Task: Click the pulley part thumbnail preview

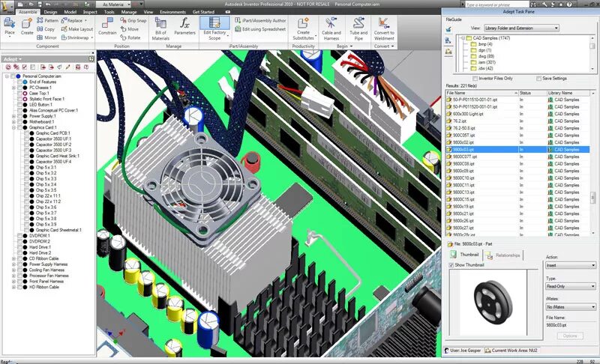Action: point(493,303)
